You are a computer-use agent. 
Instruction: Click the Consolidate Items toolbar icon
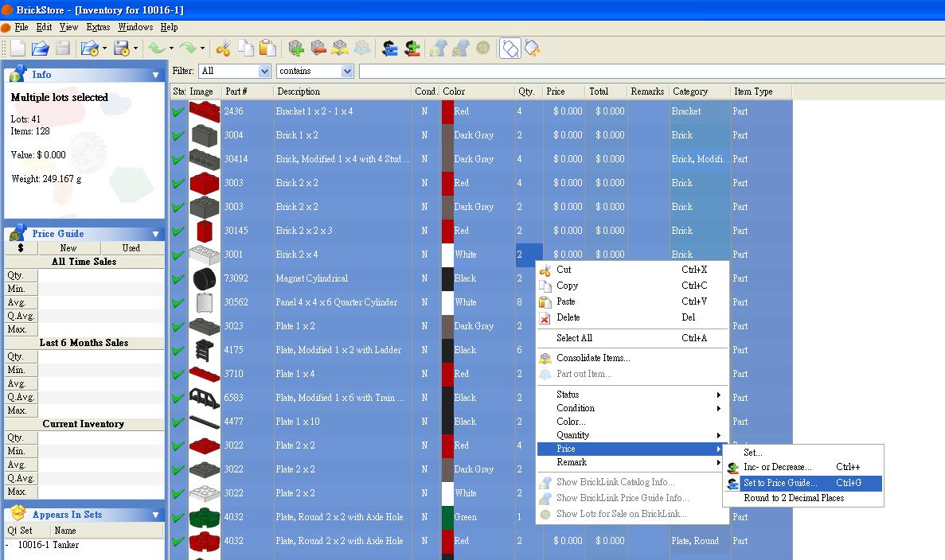tap(340, 49)
